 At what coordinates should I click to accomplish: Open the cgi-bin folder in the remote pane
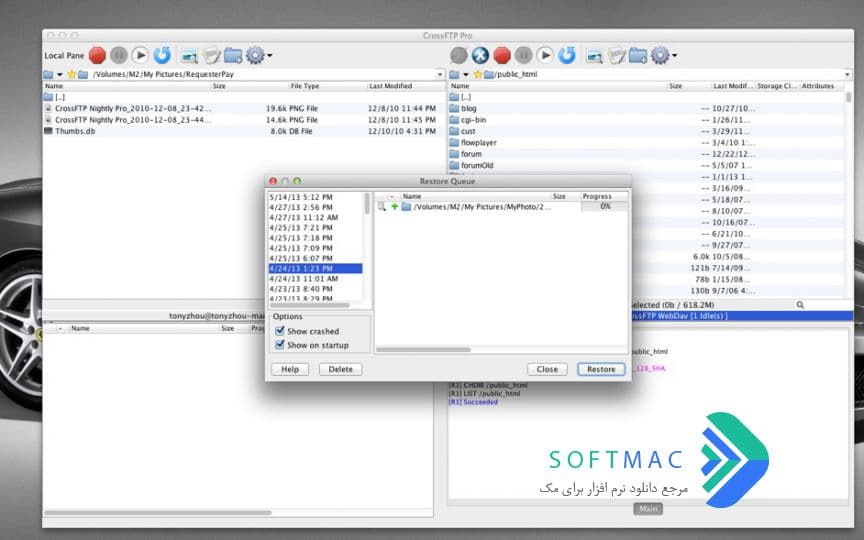click(x=473, y=120)
